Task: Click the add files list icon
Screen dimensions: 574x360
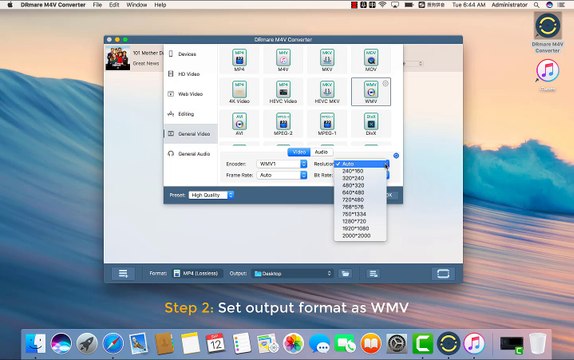Action: tap(123, 274)
